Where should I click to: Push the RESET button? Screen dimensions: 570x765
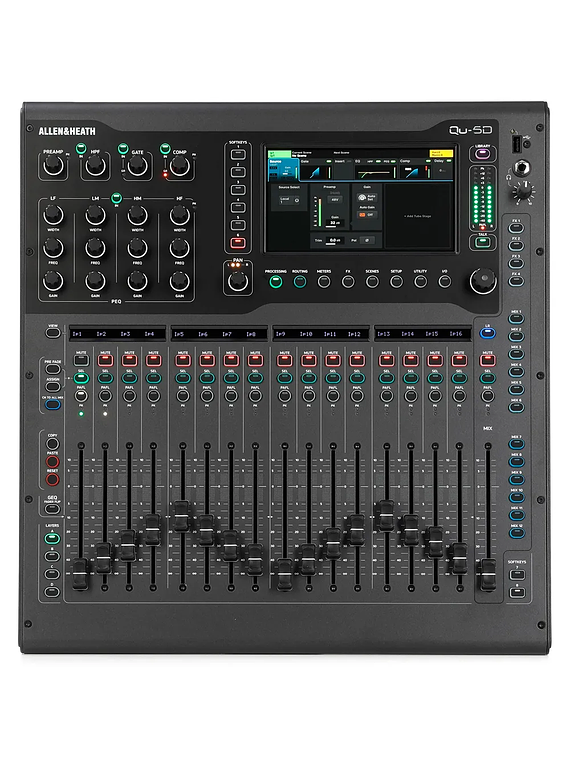tap(52, 479)
